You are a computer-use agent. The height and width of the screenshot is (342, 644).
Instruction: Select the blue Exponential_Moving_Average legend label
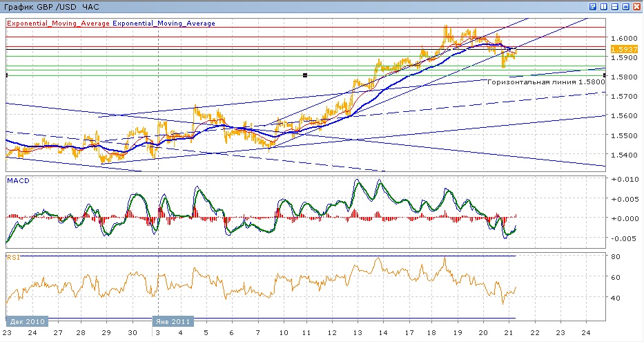click(x=164, y=23)
